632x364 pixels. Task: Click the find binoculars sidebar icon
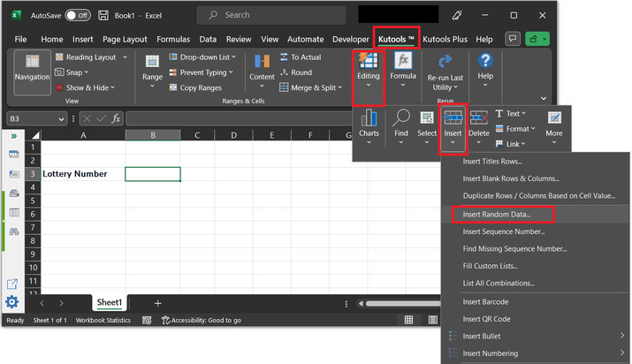pos(14,231)
